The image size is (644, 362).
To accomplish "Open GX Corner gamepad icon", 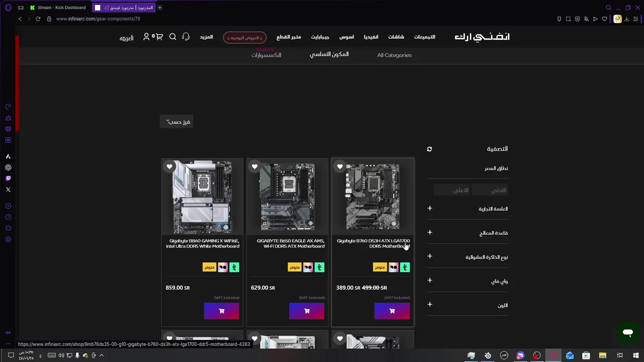I will (x=21, y=8).
